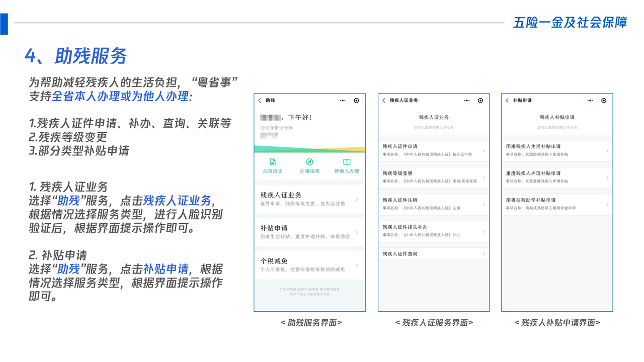
Task: Click subtitle 困难生活补贴、重度护理补贴、南粤助学
Action: 305,236
